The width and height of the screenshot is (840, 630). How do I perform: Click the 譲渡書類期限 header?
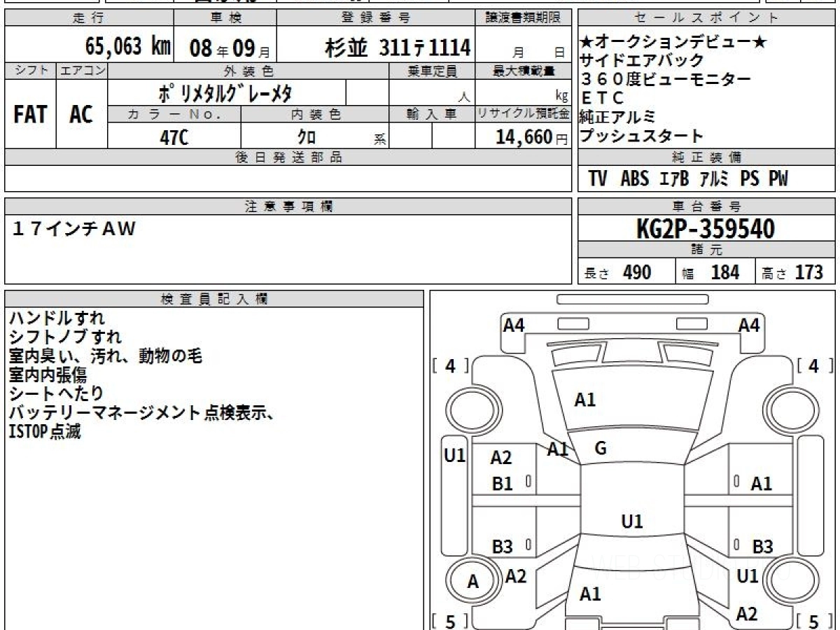524,18
